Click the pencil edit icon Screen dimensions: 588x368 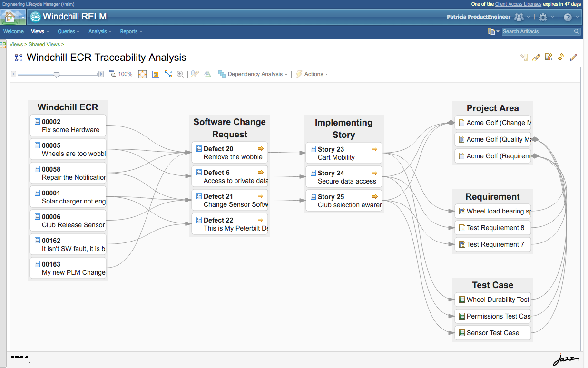pos(573,57)
